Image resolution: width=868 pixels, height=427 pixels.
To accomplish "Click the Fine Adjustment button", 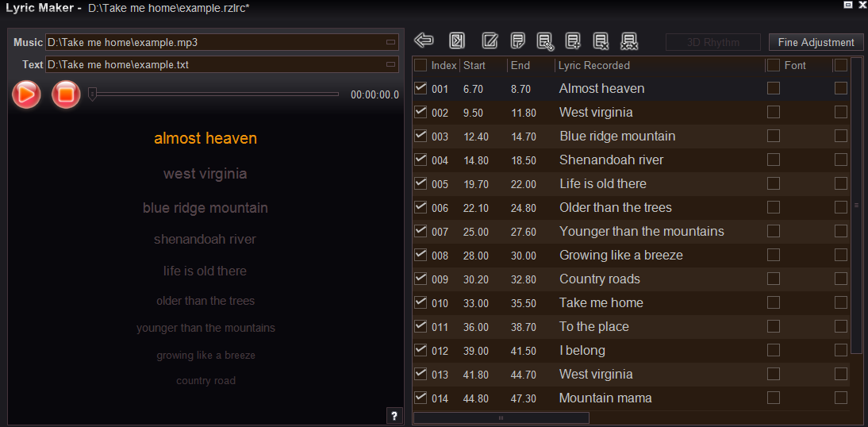I will click(816, 42).
